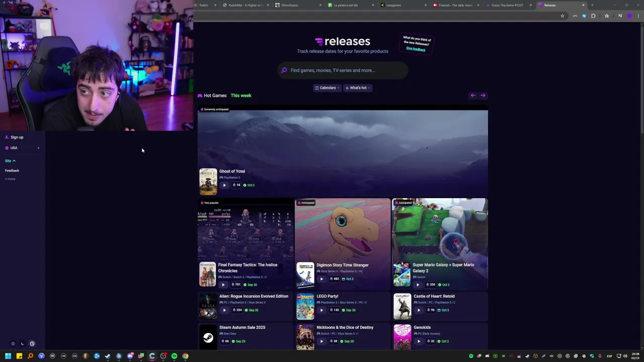Viewport: 644px width, 362px height.
Task: Open the Final Fantasy Tactics screenshot
Action: tap(246, 229)
